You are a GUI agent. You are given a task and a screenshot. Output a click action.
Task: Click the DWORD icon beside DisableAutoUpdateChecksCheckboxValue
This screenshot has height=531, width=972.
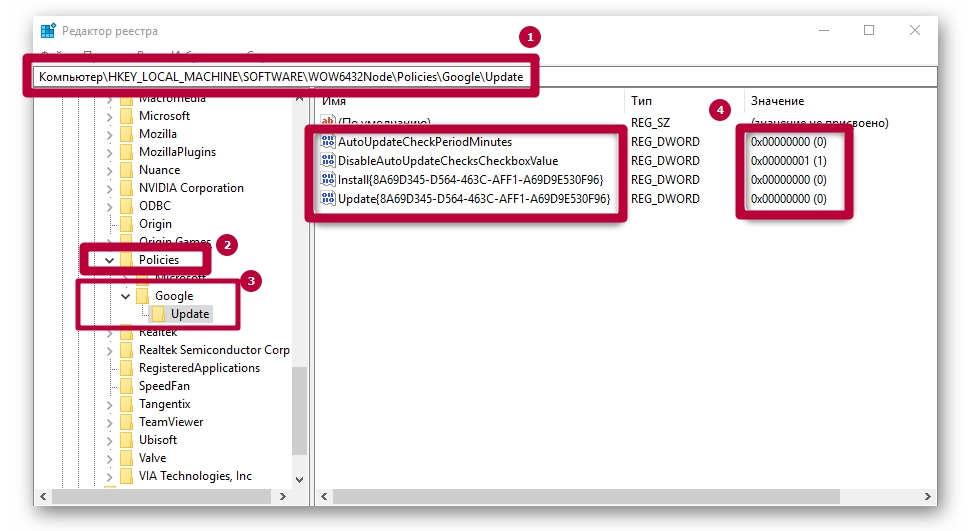tap(328, 161)
